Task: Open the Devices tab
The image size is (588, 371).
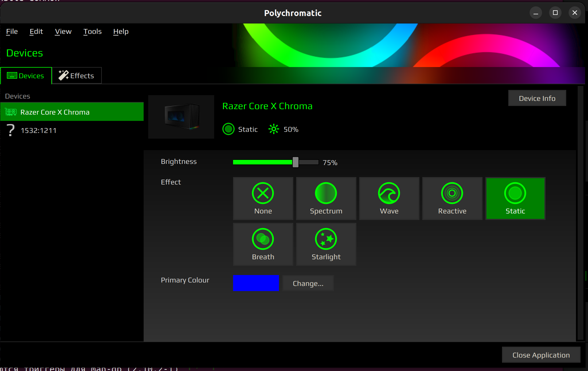Action: point(26,76)
